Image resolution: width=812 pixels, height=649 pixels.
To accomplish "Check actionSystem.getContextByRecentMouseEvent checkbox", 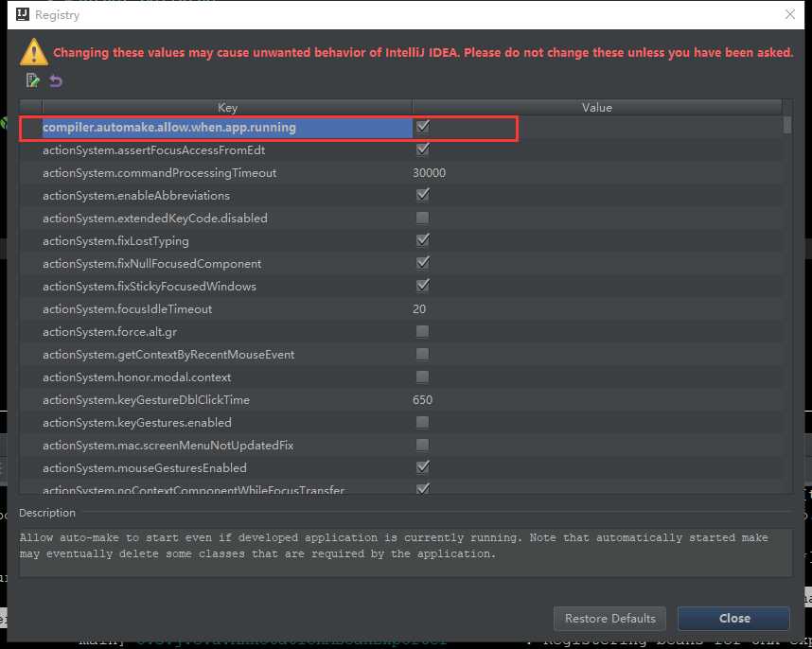I will coord(423,354).
